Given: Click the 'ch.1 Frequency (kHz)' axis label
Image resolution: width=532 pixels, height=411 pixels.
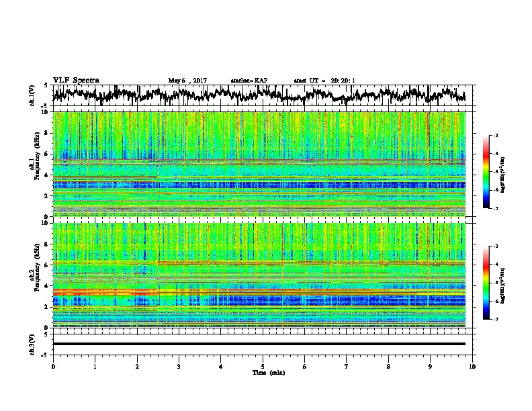Looking at the screenshot, I should [35, 164].
